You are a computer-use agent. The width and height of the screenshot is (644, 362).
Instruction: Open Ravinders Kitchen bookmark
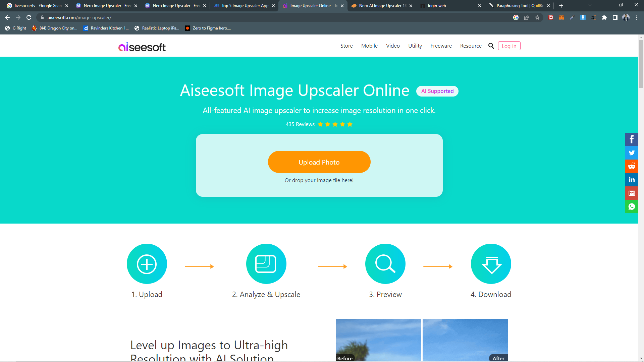pyautogui.click(x=106, y=28)
